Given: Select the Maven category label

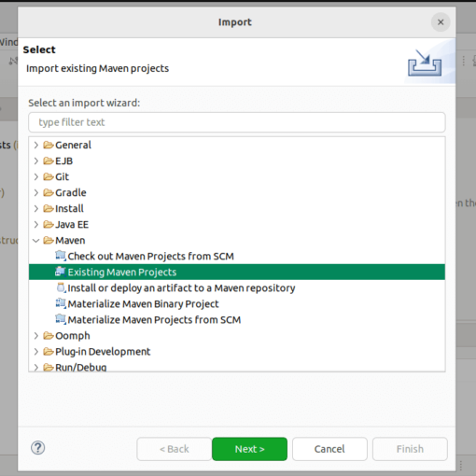Looking at the screenshot, I should tap(70, 240).
